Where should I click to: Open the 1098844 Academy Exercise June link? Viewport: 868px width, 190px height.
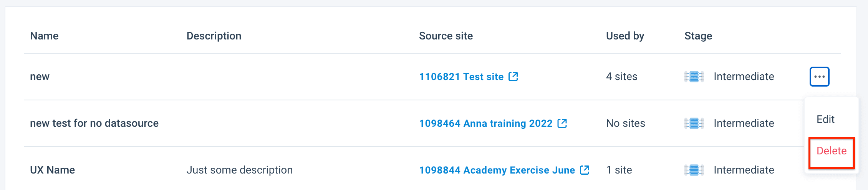(x=497, y=170)
